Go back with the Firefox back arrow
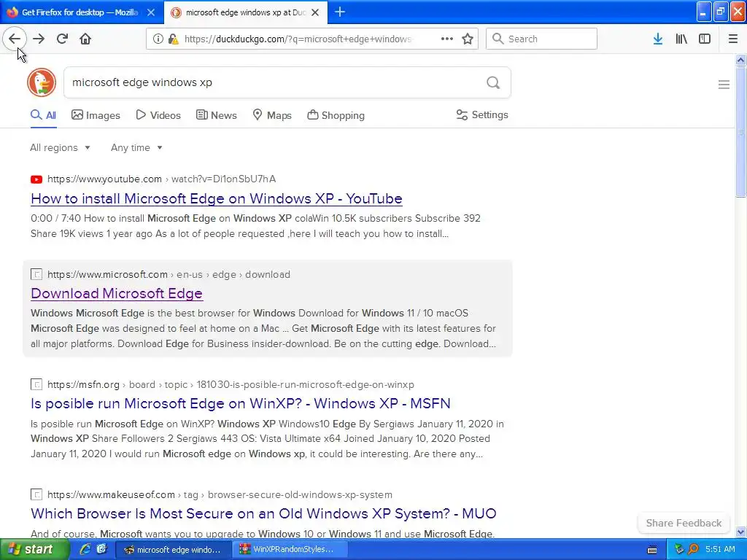The image size is (747, 560). [x=15, y=39]
